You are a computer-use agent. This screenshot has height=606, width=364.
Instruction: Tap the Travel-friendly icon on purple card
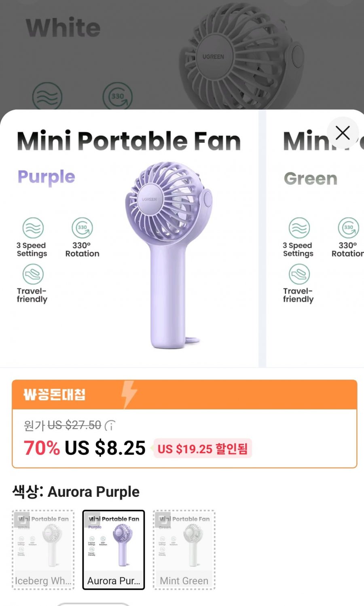click(33, 274)
